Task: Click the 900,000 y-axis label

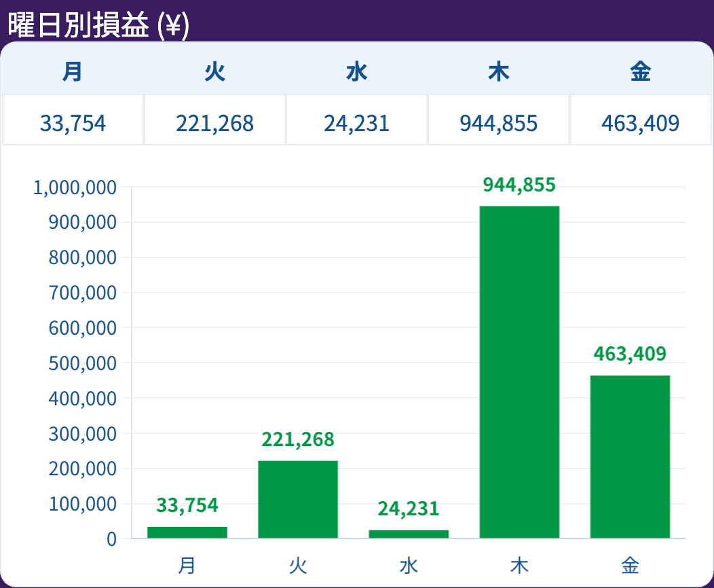Action: (x=82, y=222)
